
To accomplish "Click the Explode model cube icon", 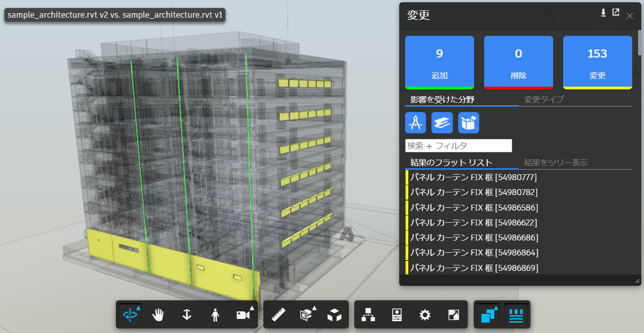I will (x=334, y=314).
